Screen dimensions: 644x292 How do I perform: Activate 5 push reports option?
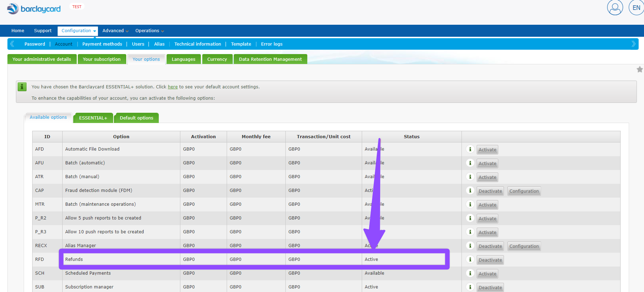point(487,218)
